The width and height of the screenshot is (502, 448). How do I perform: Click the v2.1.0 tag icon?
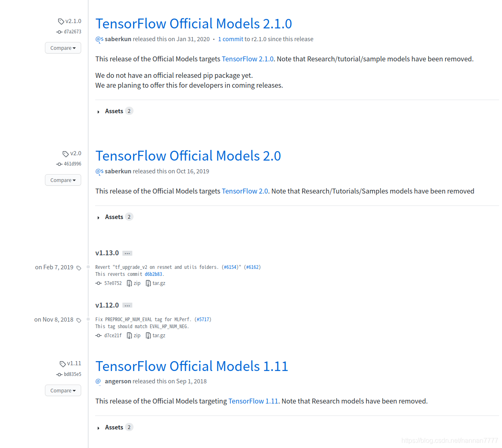coord(61,21)
